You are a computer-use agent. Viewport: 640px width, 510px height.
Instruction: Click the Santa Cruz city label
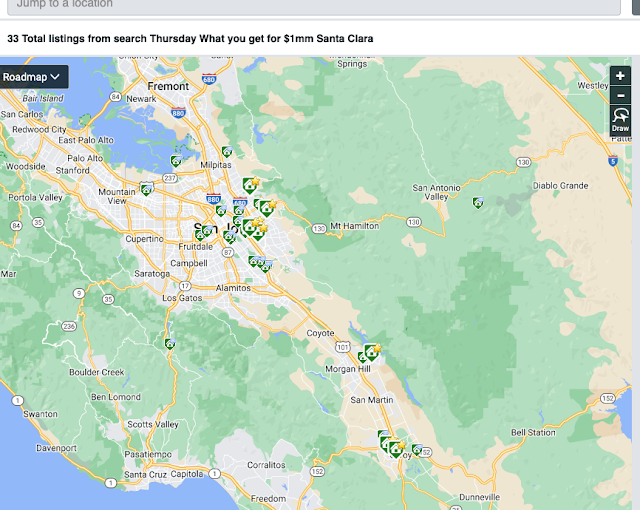[x=145, y=475]
